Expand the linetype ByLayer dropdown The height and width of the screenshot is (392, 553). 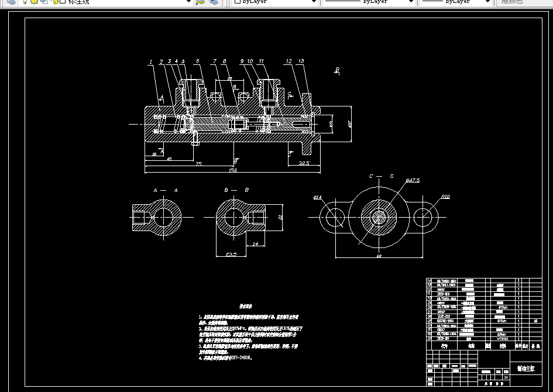tap(411, 2)
